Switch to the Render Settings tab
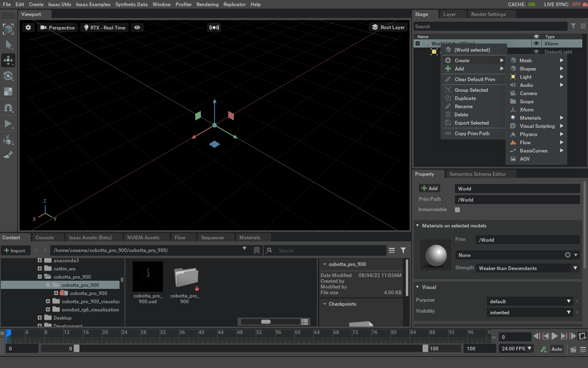Image resolution: width=588 pixels, height=368 pixels. coord(488,14)
